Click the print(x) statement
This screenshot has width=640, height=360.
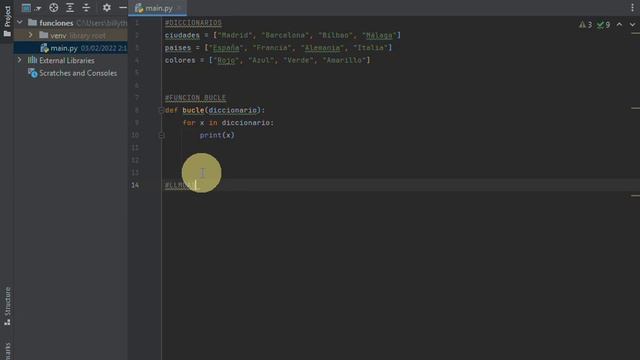[x=217, y=135]
